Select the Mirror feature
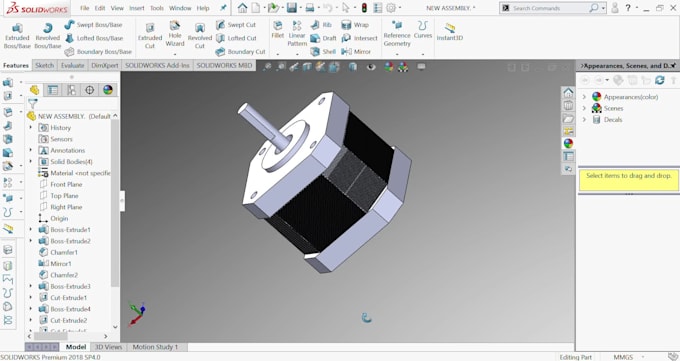This screenshot has width=680, height=361. click(356, 52)
